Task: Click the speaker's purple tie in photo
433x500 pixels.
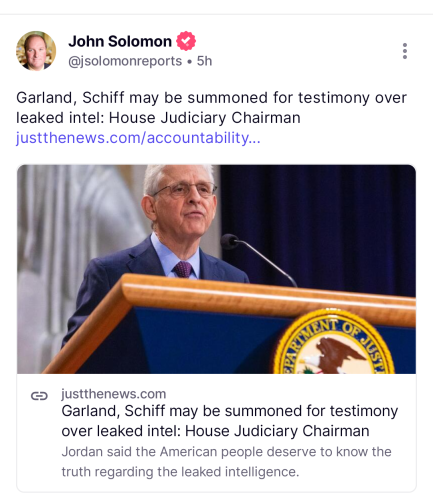Action: [183, 269]
